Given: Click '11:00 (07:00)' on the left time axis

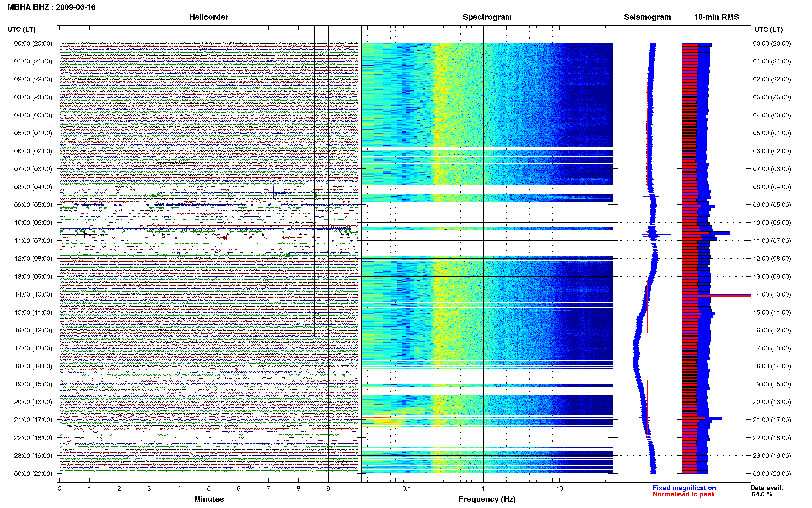Looking at the screenshot, I should pyautogui.click(x=33, y=240).
